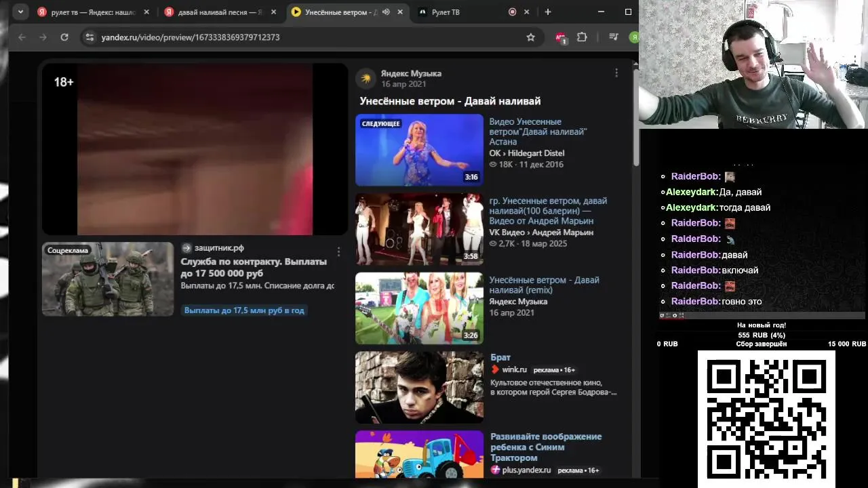Close the 'Унесённые ветром' tab
Image resolution: width=868 pixels, height=488 pixels.
pos(400,12)
